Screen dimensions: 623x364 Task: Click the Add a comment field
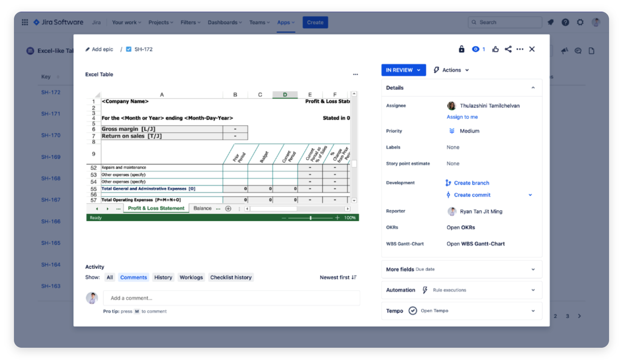(231, 298)
